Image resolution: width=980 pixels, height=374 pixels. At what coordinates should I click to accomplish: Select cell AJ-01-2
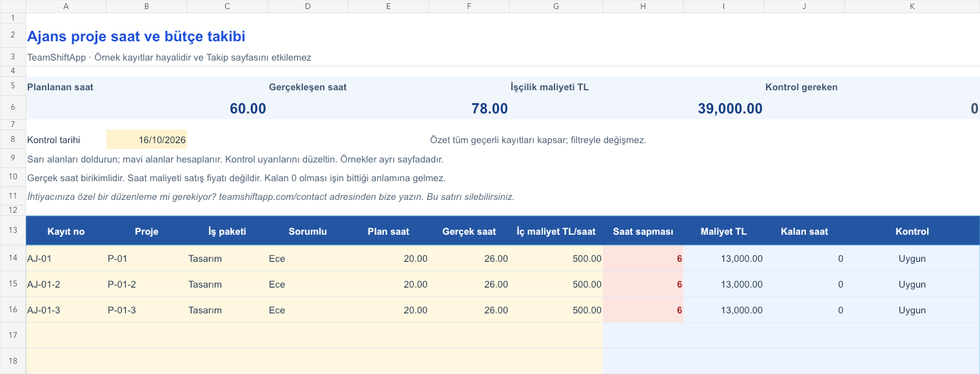click(66, 284)
